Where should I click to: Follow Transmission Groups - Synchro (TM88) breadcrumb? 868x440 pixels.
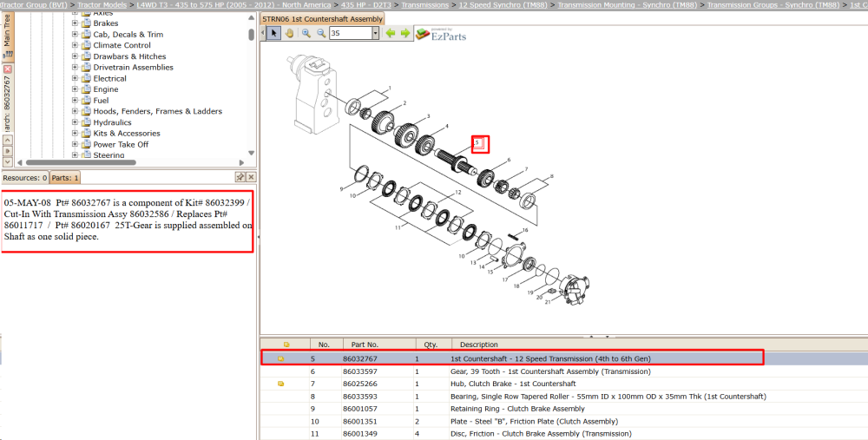point(773,4)
